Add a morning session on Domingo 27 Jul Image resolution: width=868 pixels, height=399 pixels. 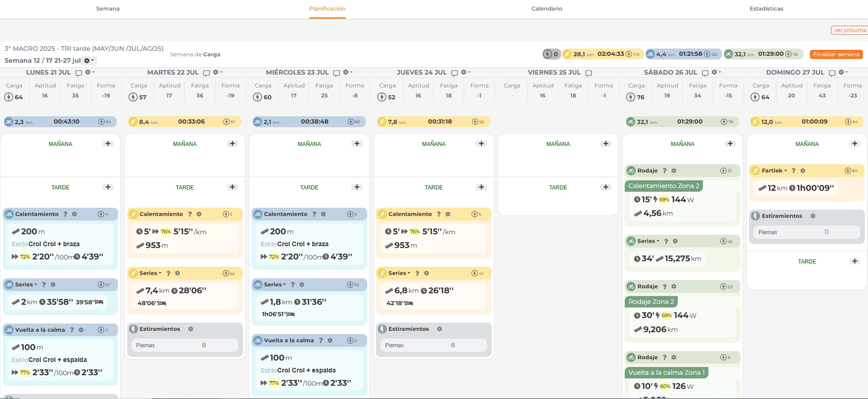(x=854, y=144)
